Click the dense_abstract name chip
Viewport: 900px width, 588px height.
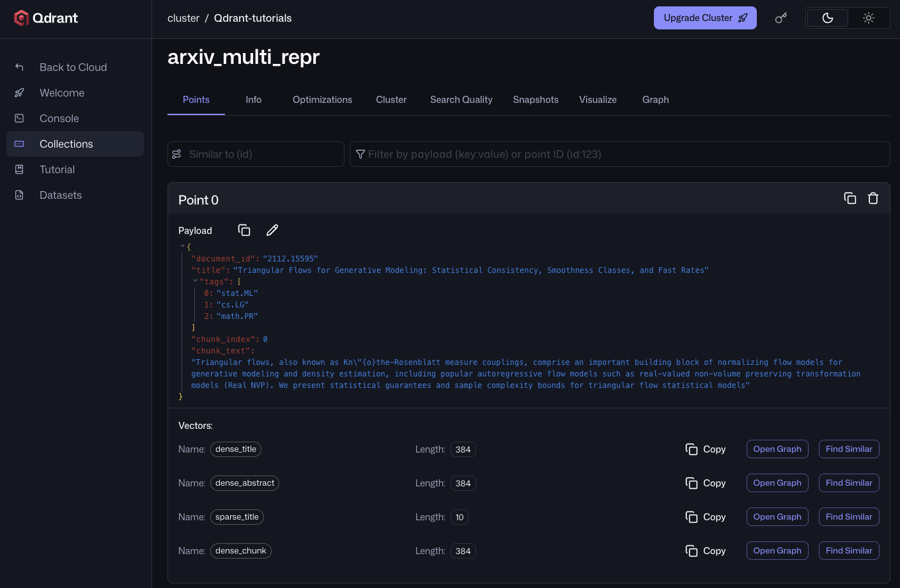coord(245,483)
